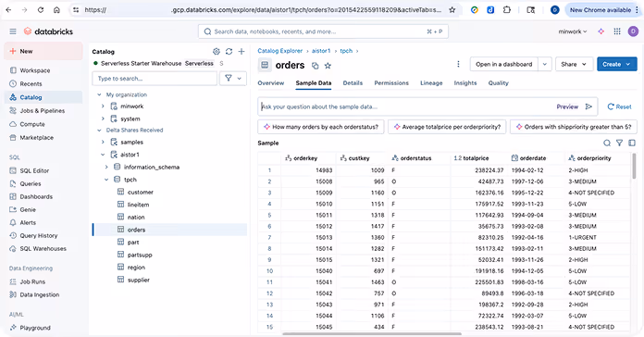644x337 pixels.
Task: Open Playground in sidebar
Action: [x=35, y=328]
